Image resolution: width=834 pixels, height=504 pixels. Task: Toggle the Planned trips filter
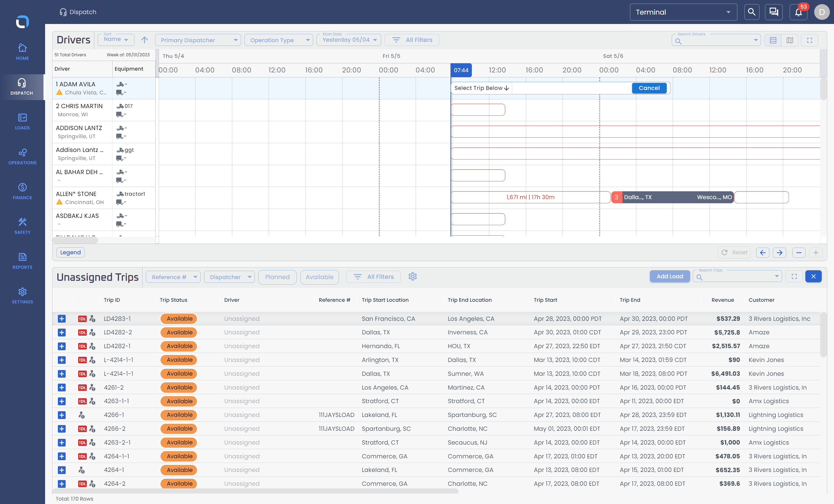point(277,277)
